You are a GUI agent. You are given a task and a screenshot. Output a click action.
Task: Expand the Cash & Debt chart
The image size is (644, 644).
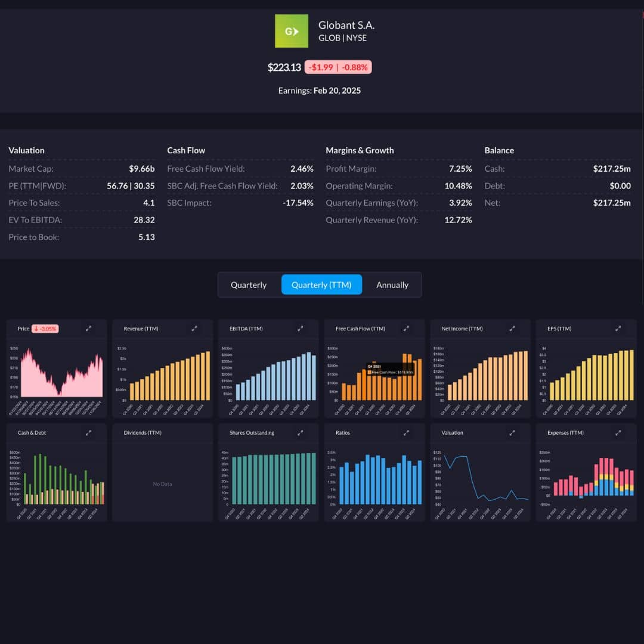[88, 433]
